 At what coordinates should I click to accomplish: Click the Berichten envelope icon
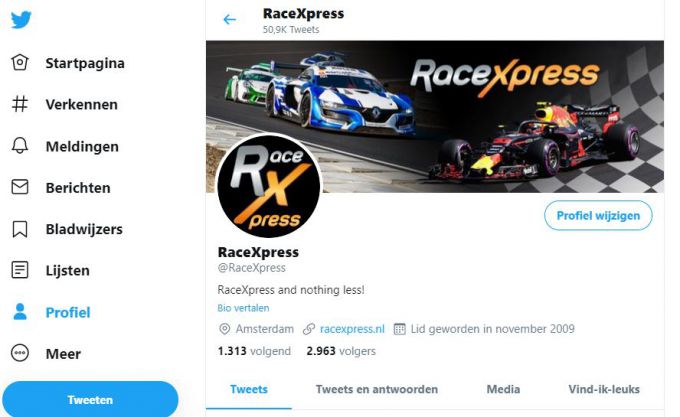[x=20, y=187]
